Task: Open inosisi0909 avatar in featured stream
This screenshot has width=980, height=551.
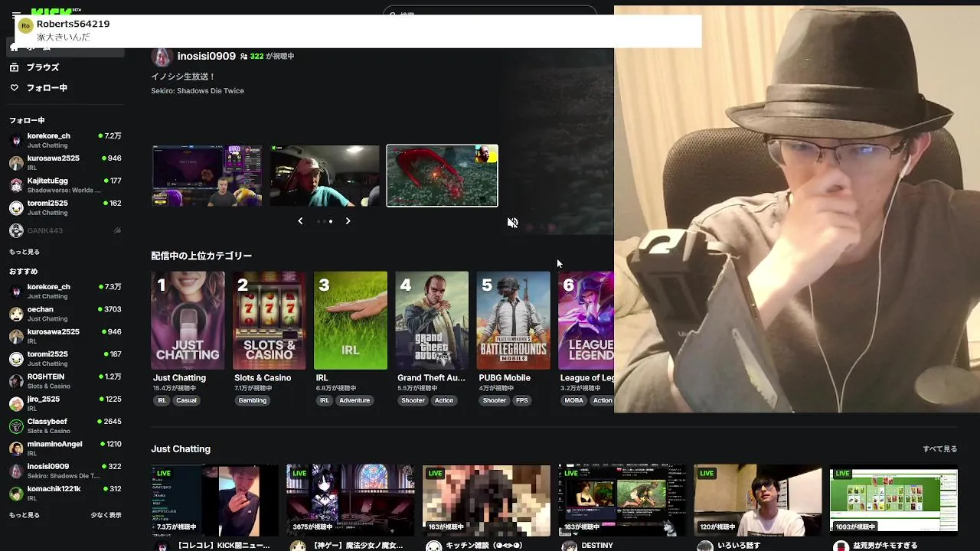Action: pyautogui.click(x=162, y=57)
